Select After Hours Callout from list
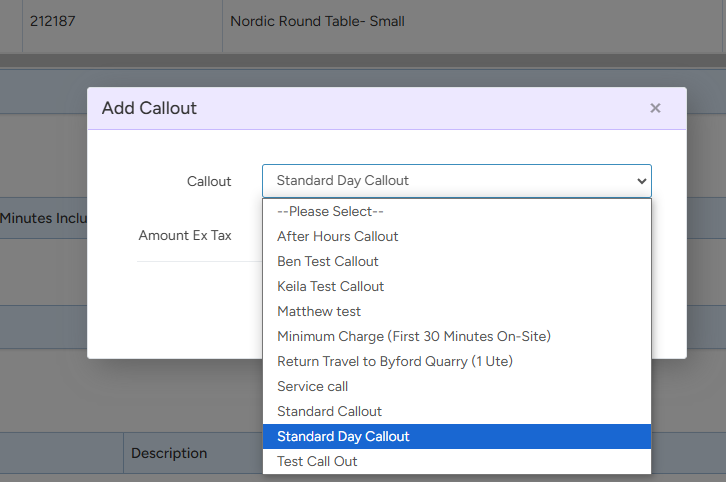 [337, 237]
